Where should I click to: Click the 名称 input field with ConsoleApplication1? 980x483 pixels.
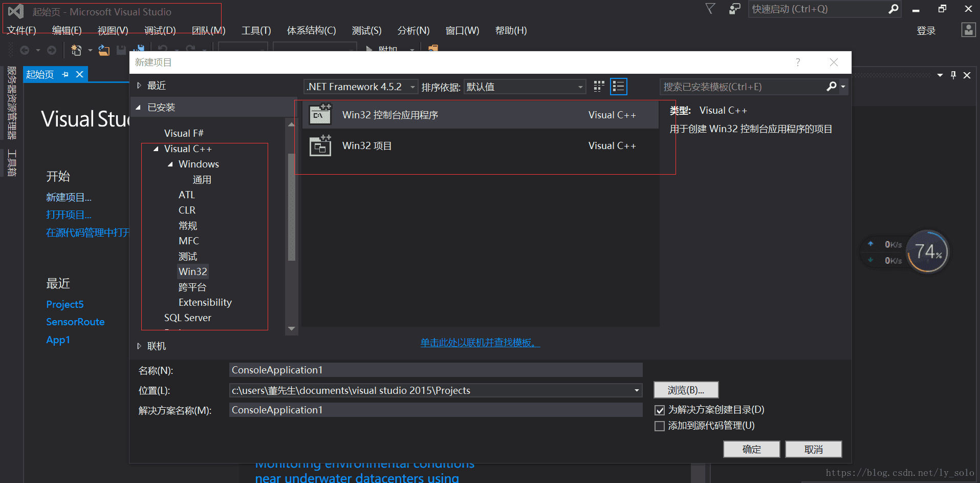click(x=435, y=370)
